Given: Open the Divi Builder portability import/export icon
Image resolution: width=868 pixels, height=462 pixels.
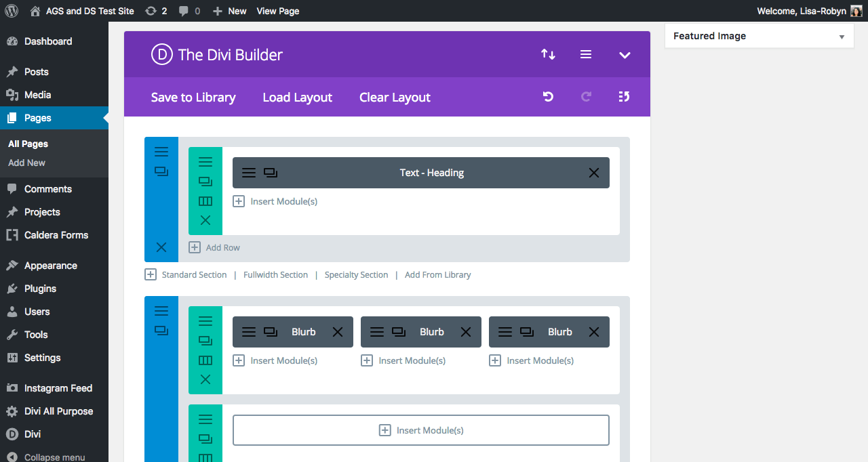Looking at the screenshot, I should [x=548, y=55].
